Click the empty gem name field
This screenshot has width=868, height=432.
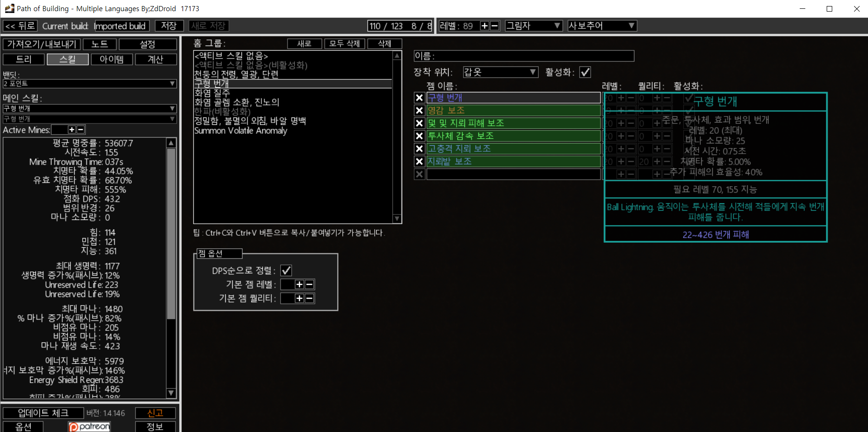[x=514, y=174]
